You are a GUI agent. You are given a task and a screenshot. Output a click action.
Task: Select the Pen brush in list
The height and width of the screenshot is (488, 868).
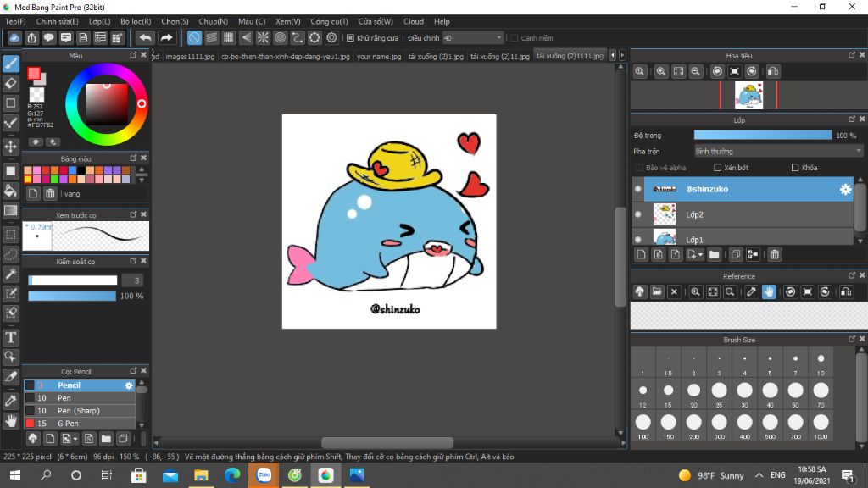pos(80,398)
